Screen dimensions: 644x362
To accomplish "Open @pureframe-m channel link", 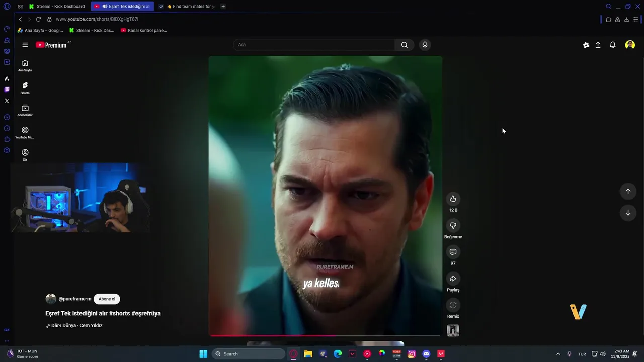I will 75,299.
